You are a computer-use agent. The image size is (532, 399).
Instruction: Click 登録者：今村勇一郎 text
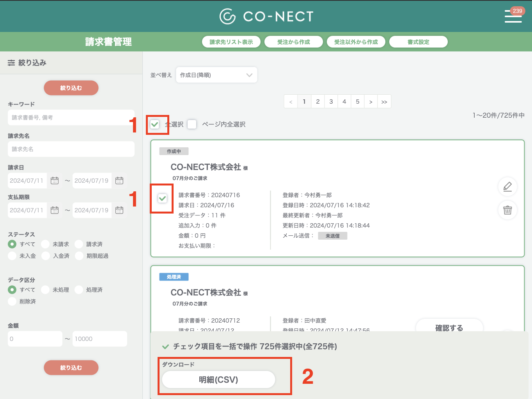pos(307,195)
